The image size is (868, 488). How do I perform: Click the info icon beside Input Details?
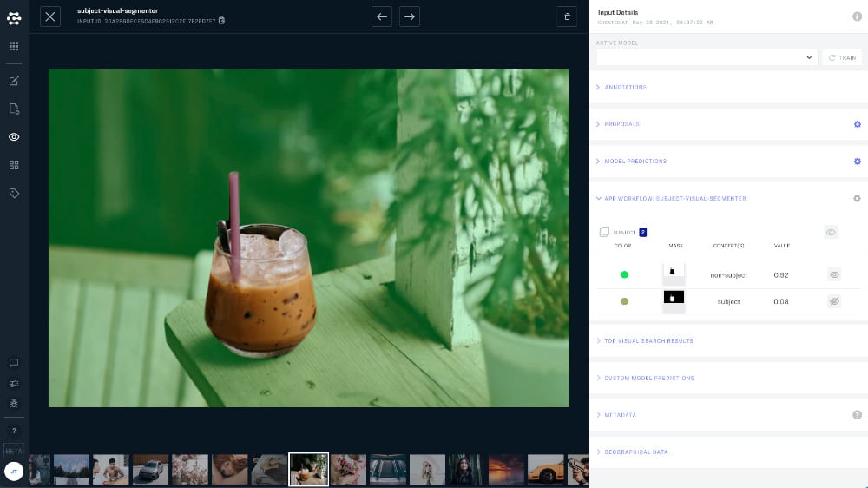tap(857, 16)
